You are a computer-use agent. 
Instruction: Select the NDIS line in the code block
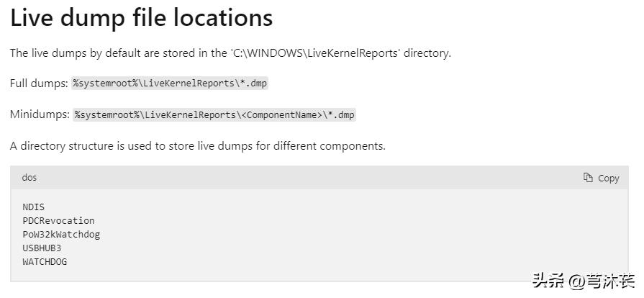tap(33, 207)
